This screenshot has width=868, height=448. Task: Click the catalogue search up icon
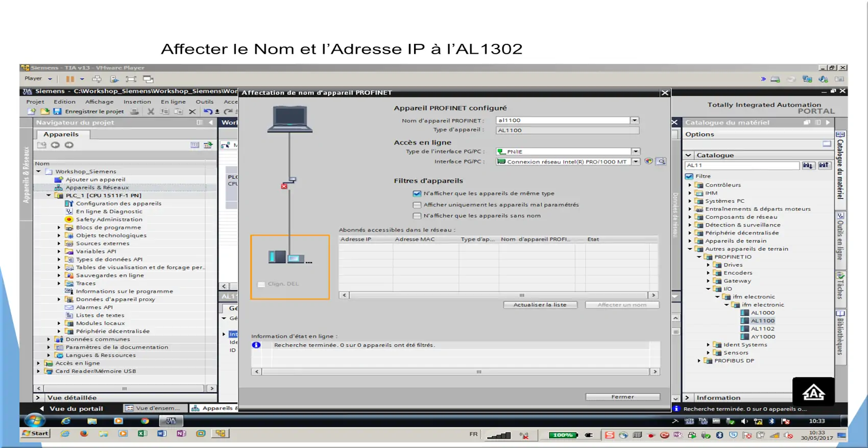[x=824, y=166]
